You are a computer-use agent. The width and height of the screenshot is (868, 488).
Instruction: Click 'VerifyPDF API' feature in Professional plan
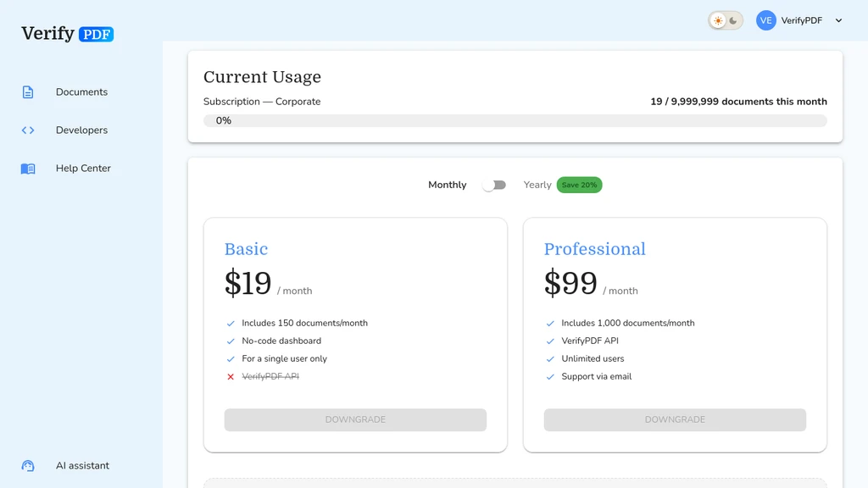click(590, 341)
